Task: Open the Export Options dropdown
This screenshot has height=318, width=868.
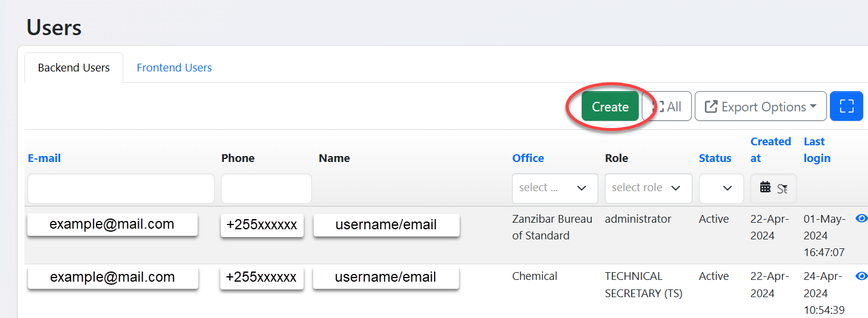Action: (x=760, y=107)
